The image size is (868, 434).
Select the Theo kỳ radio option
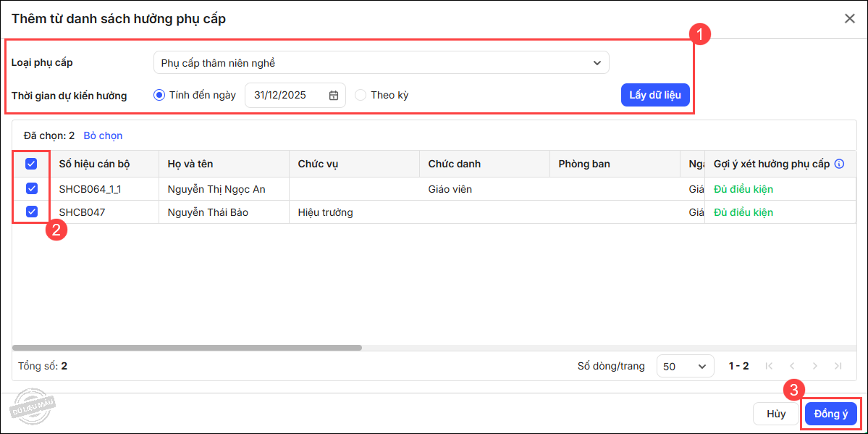[x=361, y=95]
